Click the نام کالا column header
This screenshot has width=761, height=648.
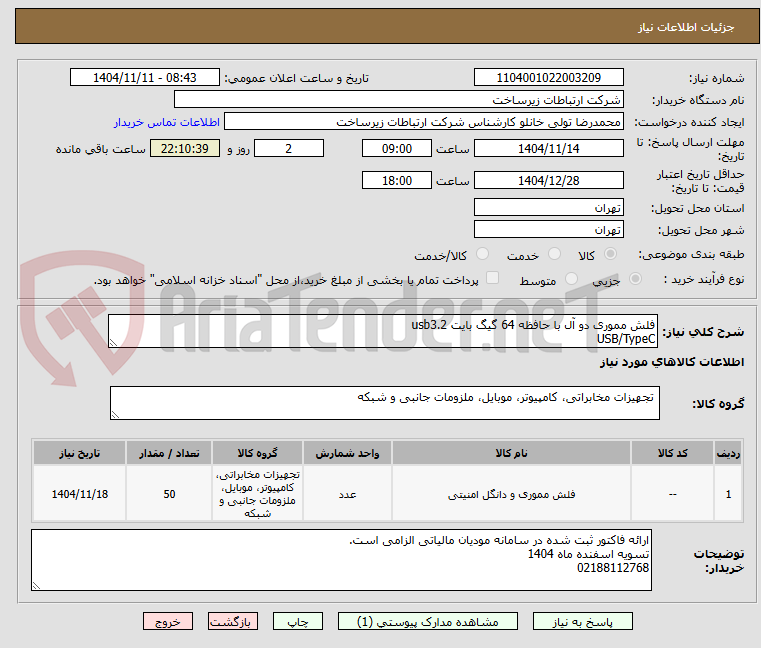(x=511, y=453)
